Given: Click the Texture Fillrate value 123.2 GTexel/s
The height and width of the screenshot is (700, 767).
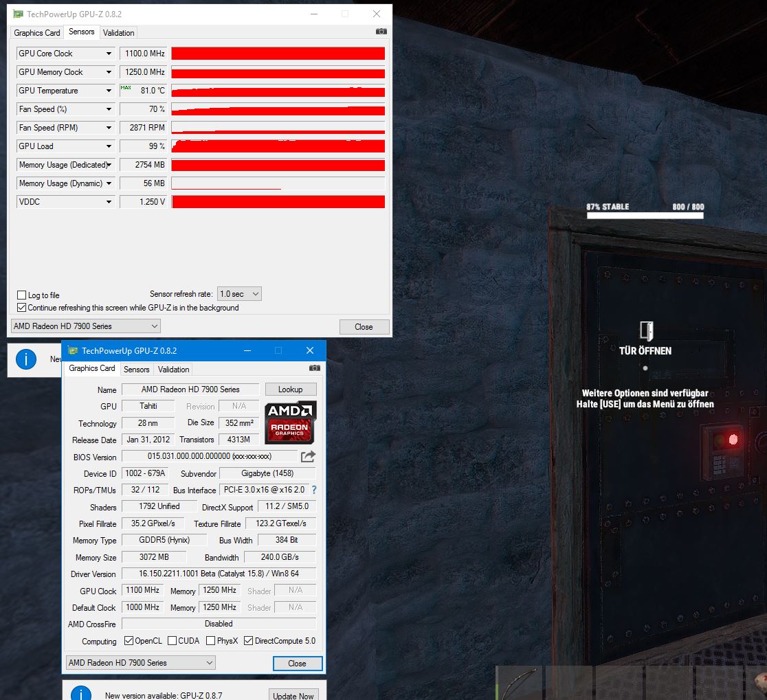Looking at the screenshot, I should [281, 523].
